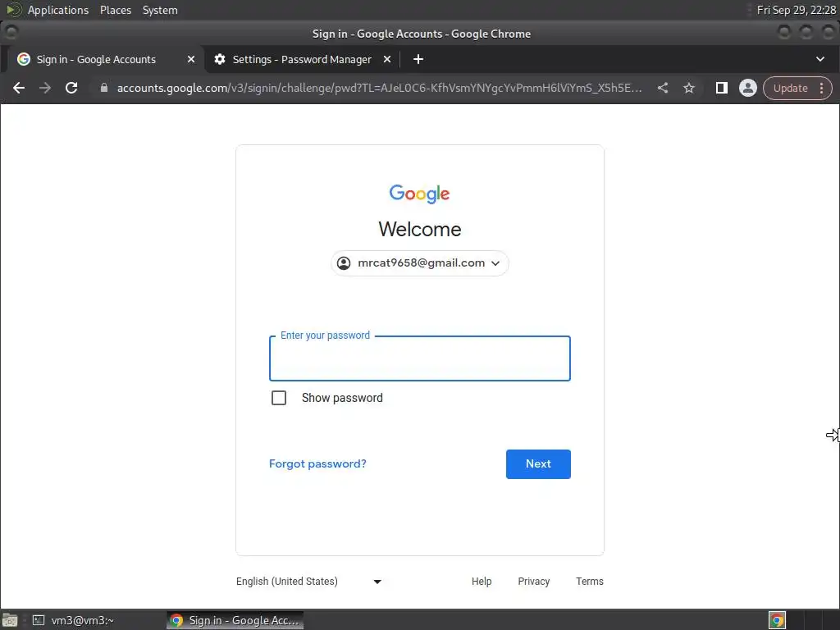
Task: Open the English (United States) language dropdown
Action: tap(308, 582)
